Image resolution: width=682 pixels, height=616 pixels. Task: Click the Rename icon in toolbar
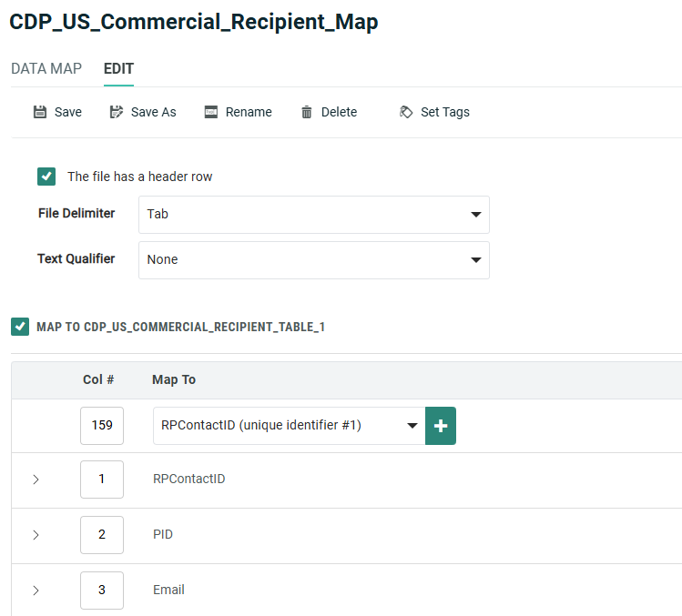tap(211, 112)
